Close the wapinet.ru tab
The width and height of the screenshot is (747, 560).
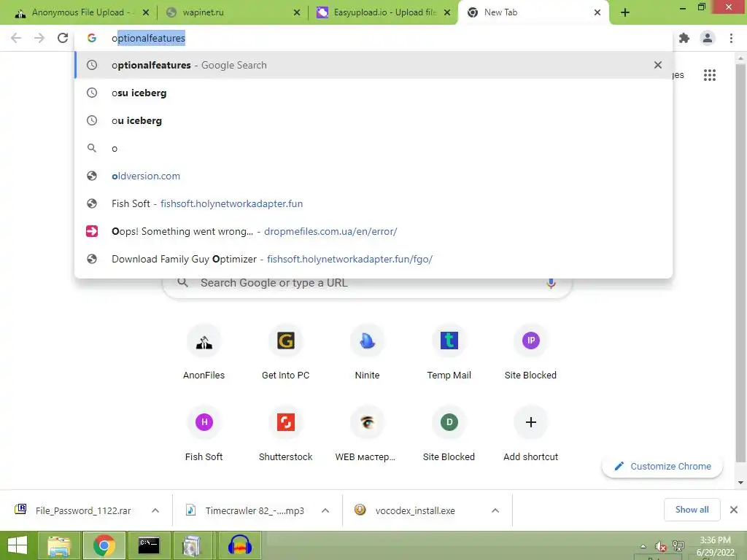click(x=296, y=13)
